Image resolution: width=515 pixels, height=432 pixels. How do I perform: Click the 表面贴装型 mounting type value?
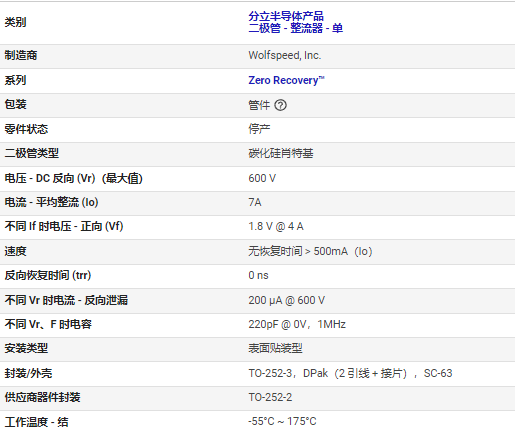click(275, 348)
